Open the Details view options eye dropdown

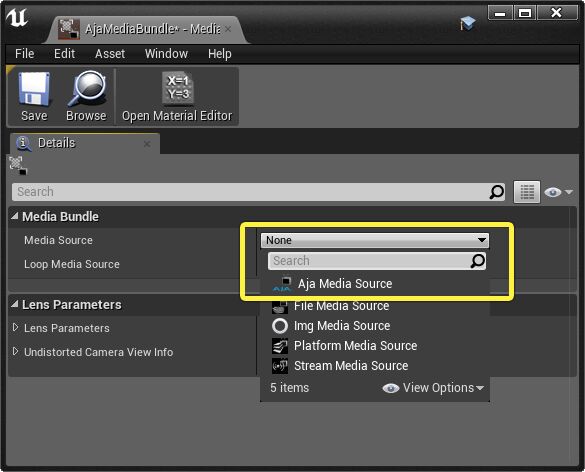tap(558, 192)
